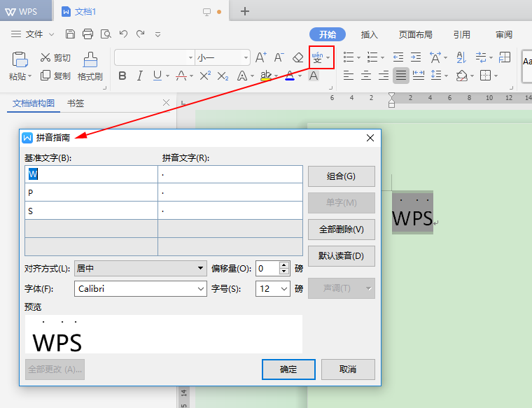
Task: Click the numbered list icon
Action: click(x=372, y=57)
